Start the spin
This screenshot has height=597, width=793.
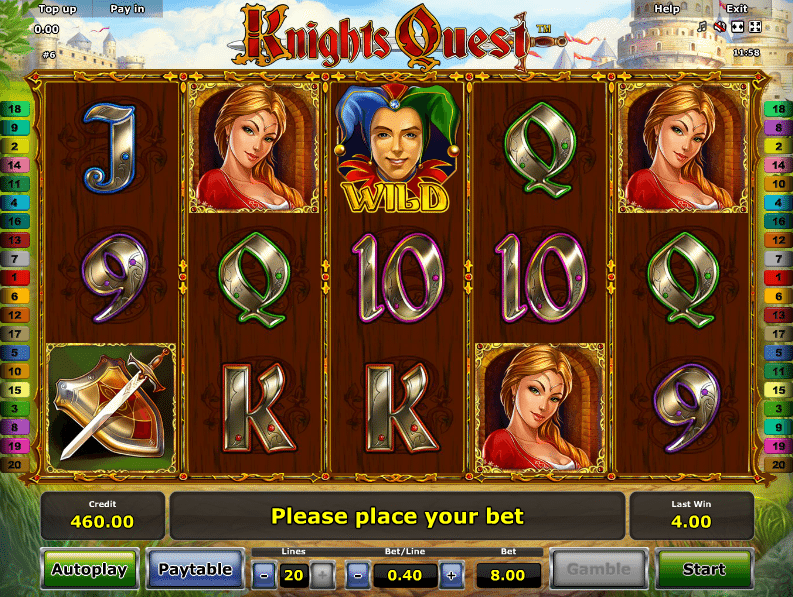(704, 569)
